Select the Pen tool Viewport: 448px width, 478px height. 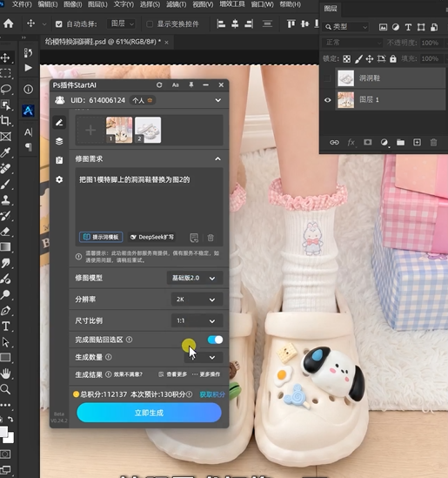(5, 311)
